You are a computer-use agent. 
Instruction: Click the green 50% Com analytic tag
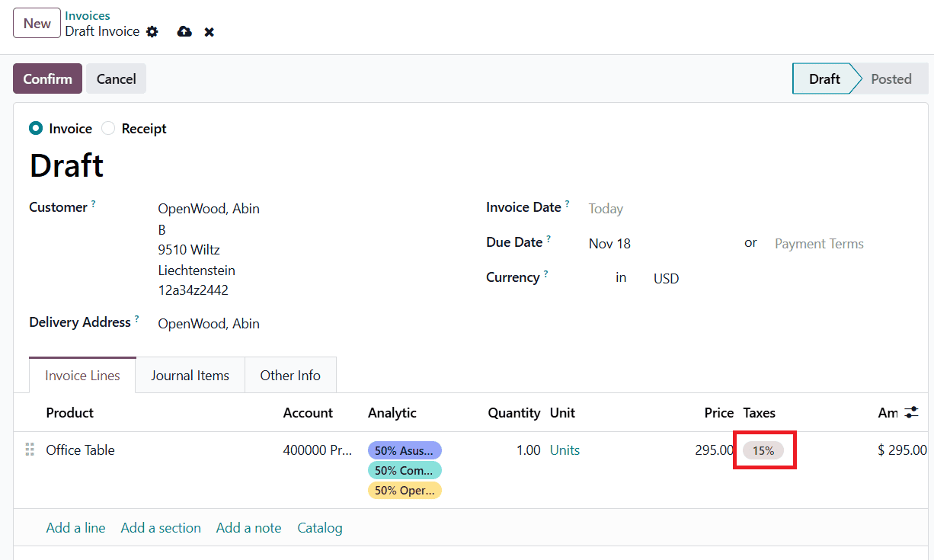pyautogui.click(x=405, y=470)
